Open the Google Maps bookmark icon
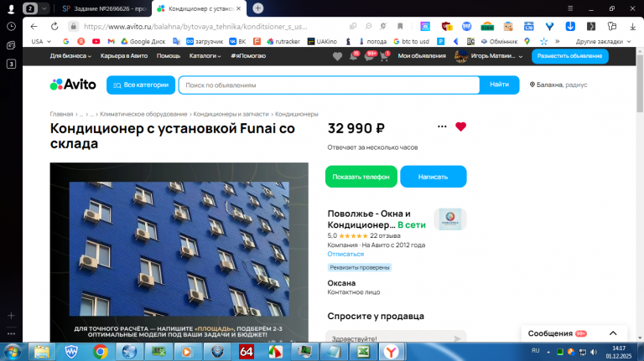Image resolution: width=644 pixels, height=361 pixels. click(527, 41)
